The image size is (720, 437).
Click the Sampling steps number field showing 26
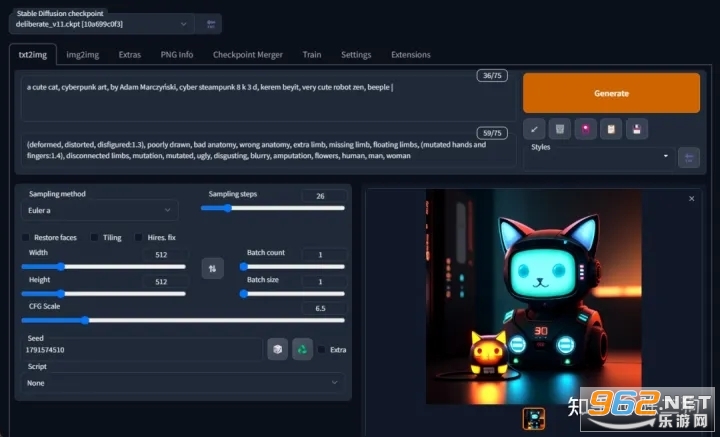tap(324, 196)
